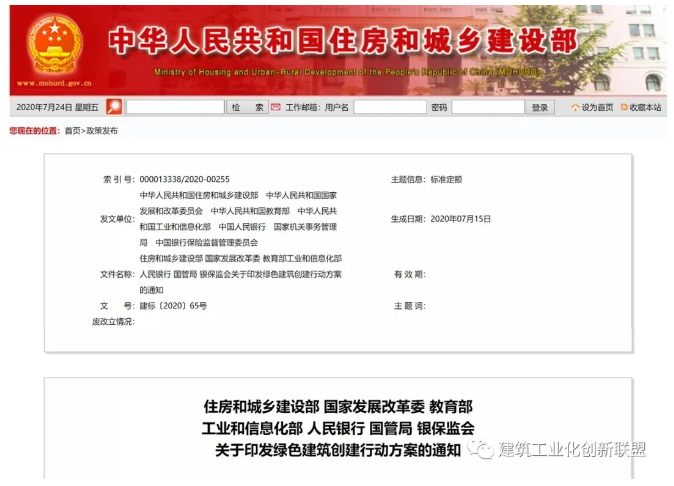Click the index number 000013338/2020-00255
Screen dimensions: 674x486
[184, 179]
